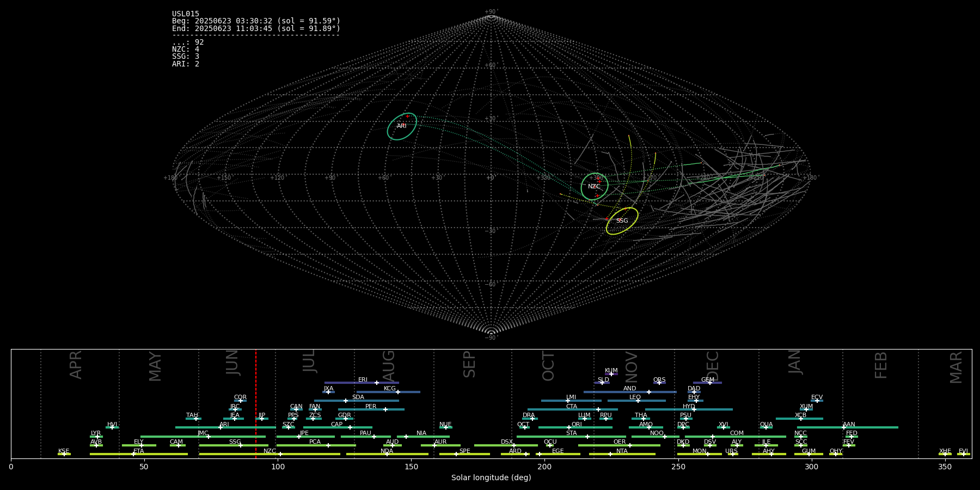
Task: Click the QUA shower label in timeline
Action: pyautogui.click(x=766, y=425)
